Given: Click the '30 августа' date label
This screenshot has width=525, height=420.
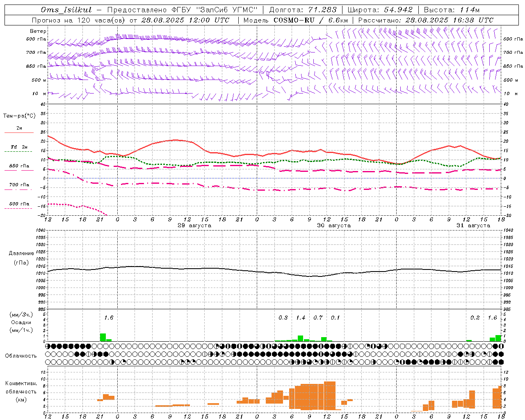Looking at the screenshot, I should pos(334,226).
